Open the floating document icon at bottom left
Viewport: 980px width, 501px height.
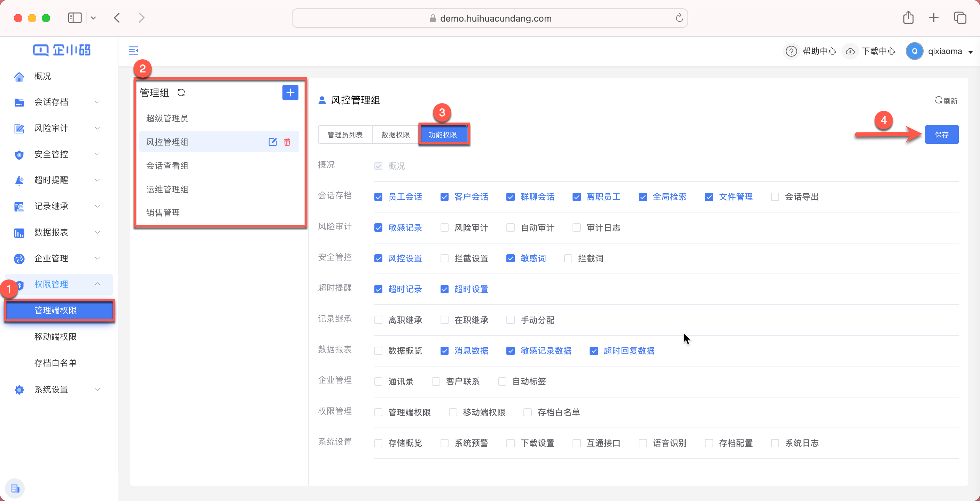pyautogui.click(x=15, y=488)
